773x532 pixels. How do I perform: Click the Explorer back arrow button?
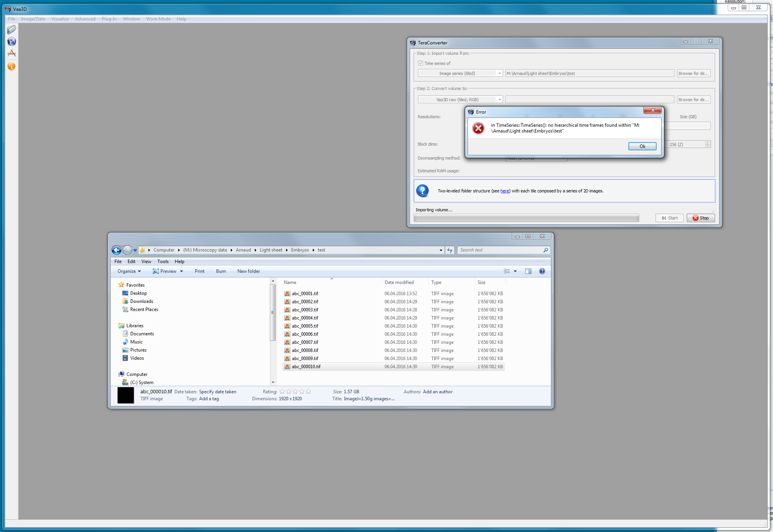(116, 250)
